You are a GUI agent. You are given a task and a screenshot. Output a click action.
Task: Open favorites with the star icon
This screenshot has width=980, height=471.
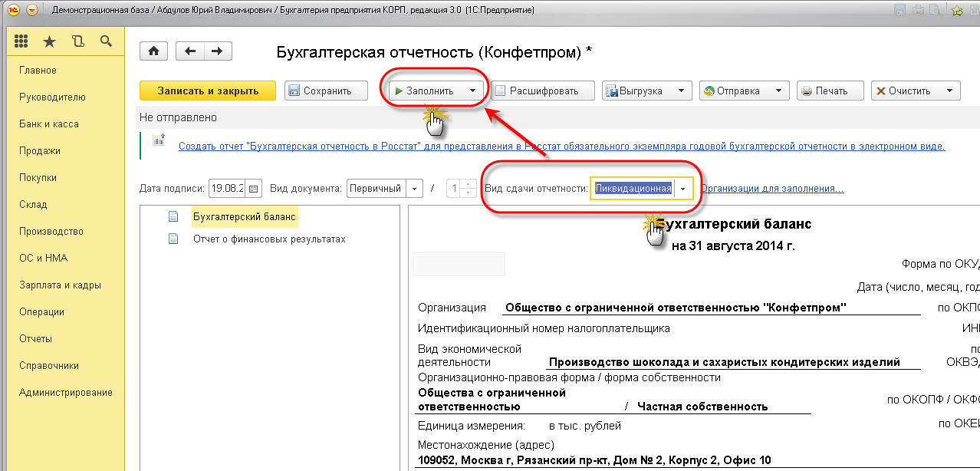49,41
